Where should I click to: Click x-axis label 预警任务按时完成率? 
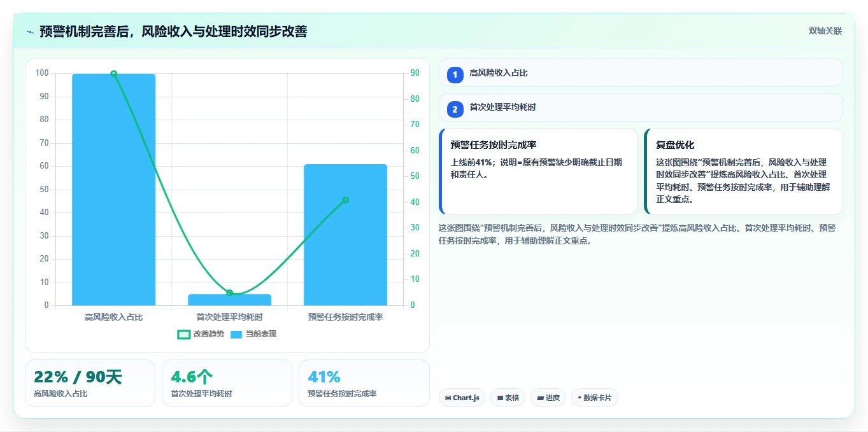click(x=345, y=316)
